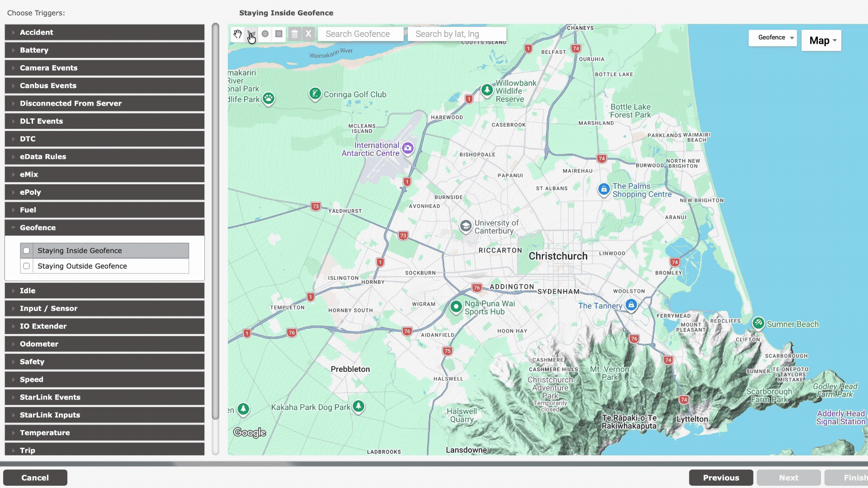Image resolution: width=868 pixels, height=488 pixels.
Task: Select the draw rectangle geofence tool
Action: coord(279,34)
